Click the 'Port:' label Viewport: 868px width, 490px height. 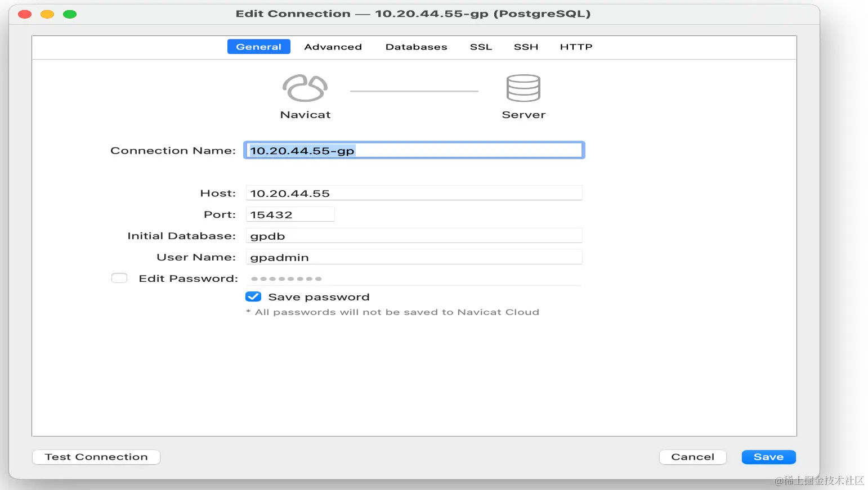pyautogui.click(x=220, y=214)
